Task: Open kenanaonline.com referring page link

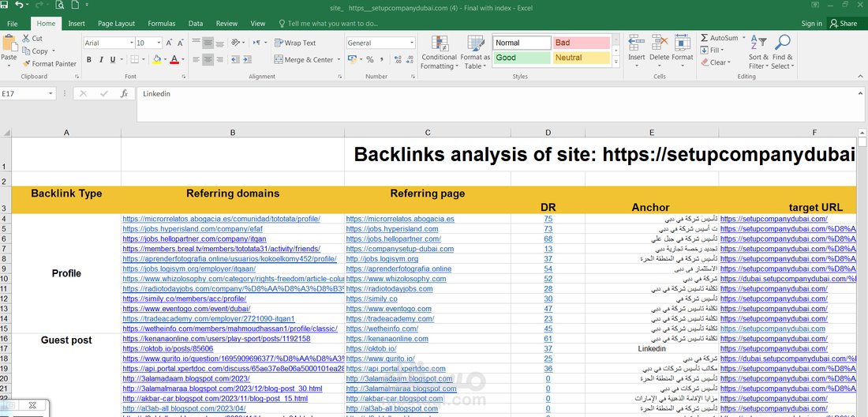Action: pos(387,338)
